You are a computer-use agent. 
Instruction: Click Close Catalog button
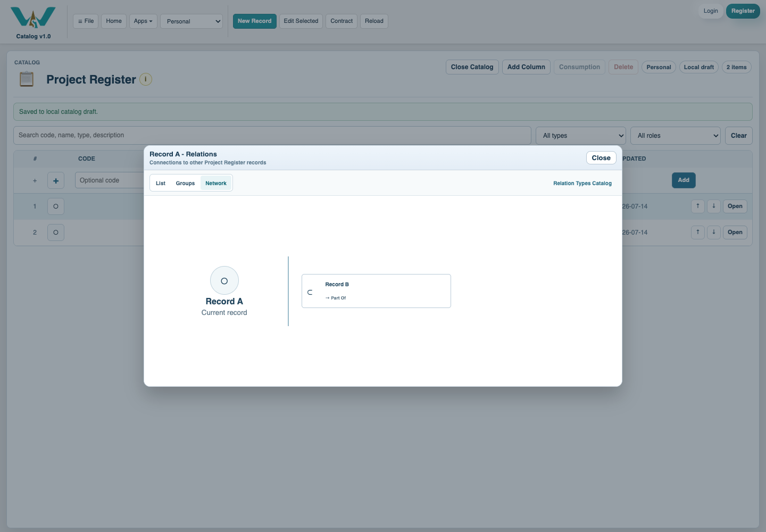pyautogui.click(x=472, y=67)
